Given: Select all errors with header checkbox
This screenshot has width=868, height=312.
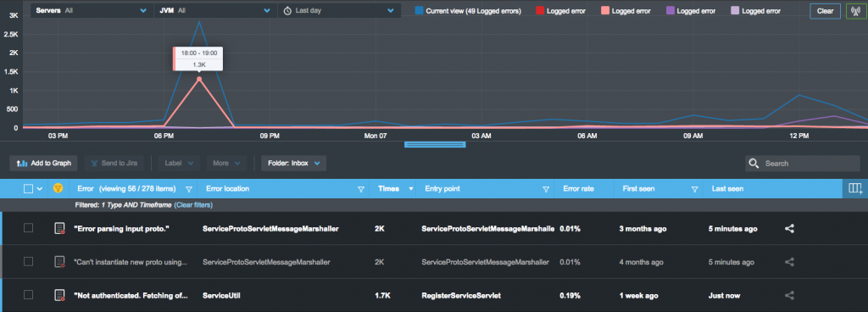Looking at the screenshot, I should (x=28, y=188).
